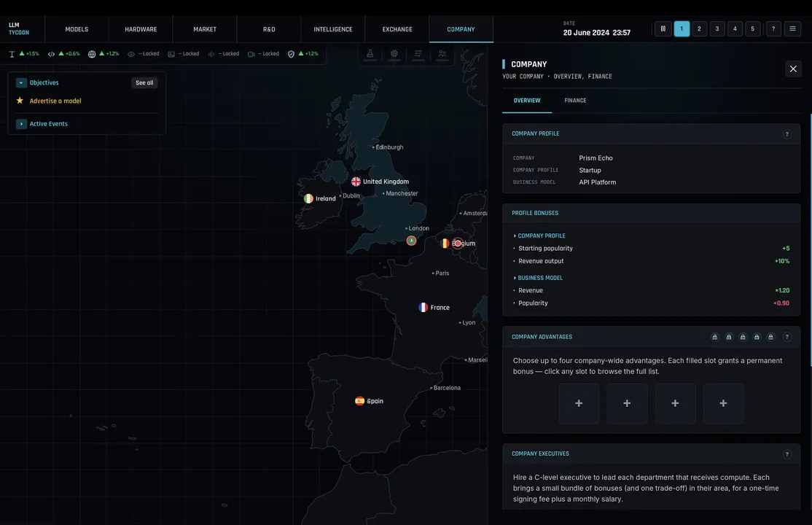The width and height of the screenshot is (812, 525).
Task: Click the locked eye vision icon
Action: [131, 54]
